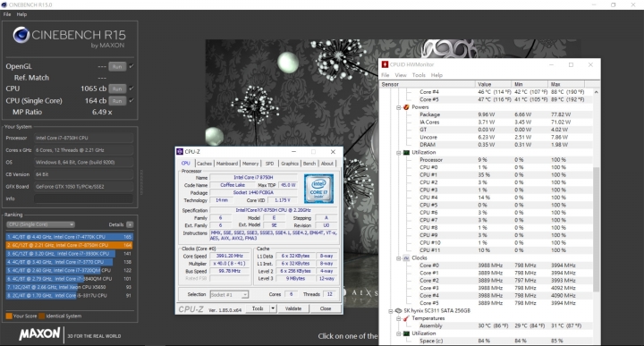Switch to the SPD tab in CPU-Z
644x346 pixels.
[269, 164]
